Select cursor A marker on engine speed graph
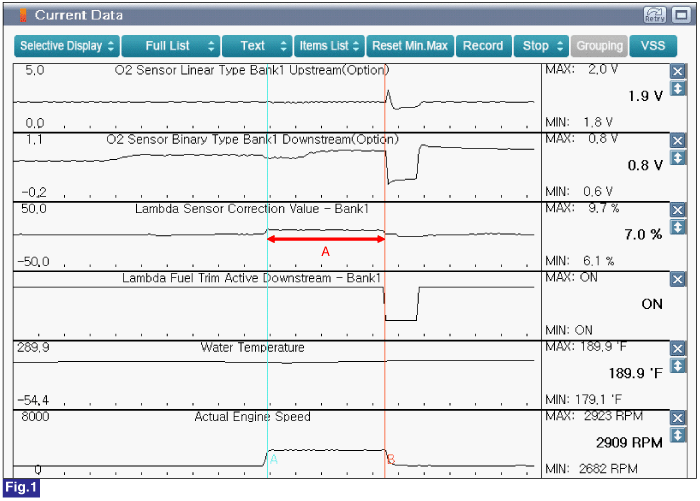 coord(274,459)
